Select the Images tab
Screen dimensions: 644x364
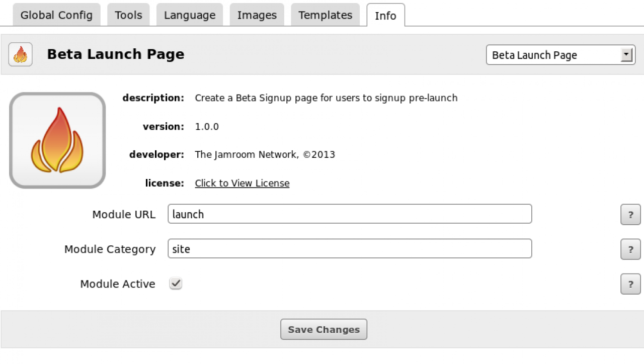tap(257, 15)
